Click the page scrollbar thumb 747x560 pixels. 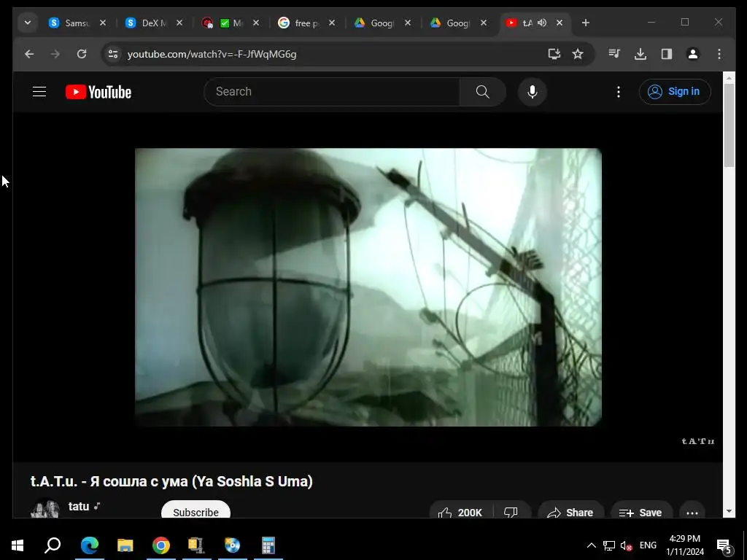tap(729, 125)
